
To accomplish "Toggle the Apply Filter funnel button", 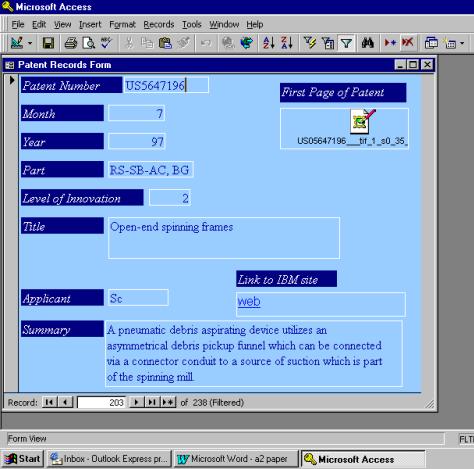I will pyautogui.click(x=346, y=43).
